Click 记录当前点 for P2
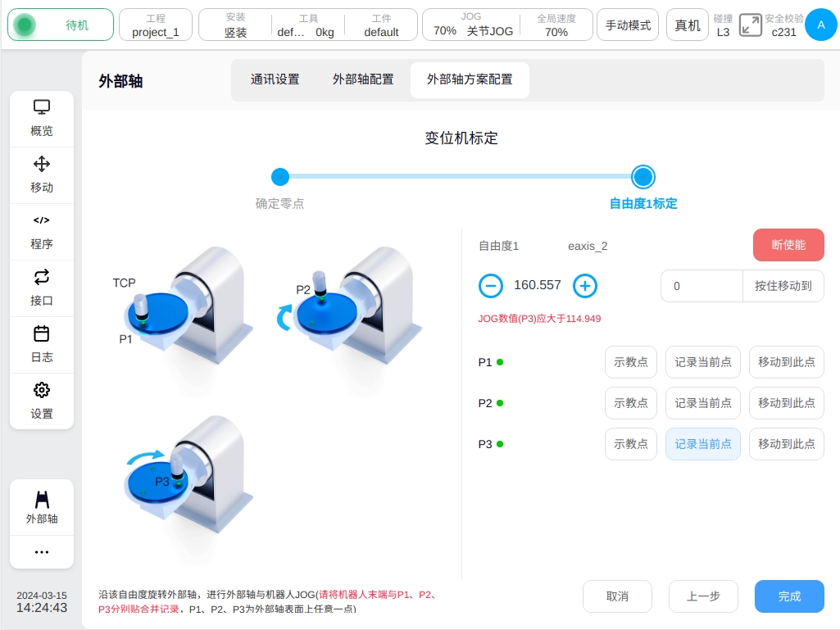This screenshot has width=840, height=630. (703, 403)
